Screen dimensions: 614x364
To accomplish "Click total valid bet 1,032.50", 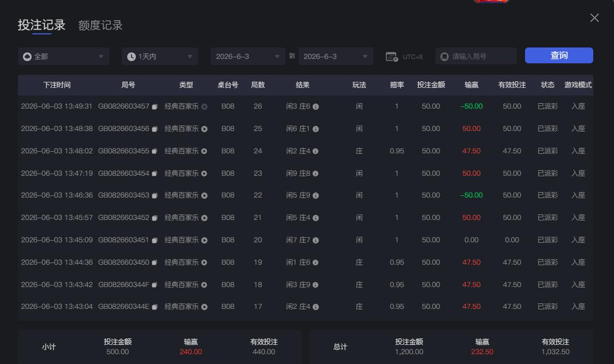I will [555, 351].
